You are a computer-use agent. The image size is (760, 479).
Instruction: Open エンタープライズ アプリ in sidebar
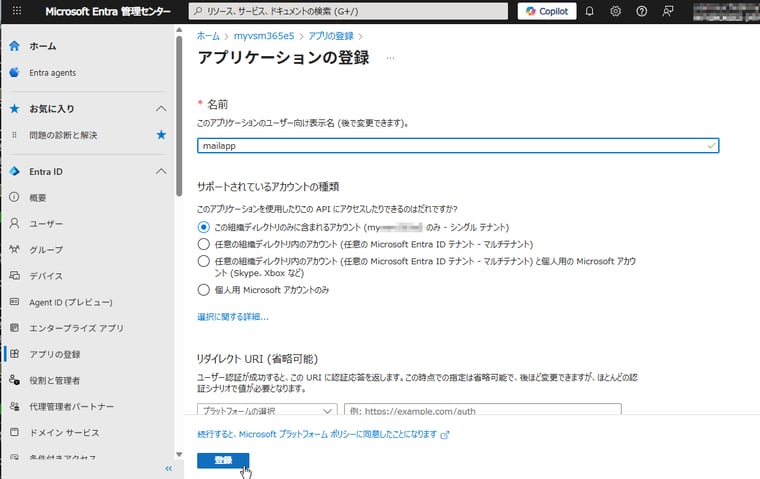[x=76, y=328]
